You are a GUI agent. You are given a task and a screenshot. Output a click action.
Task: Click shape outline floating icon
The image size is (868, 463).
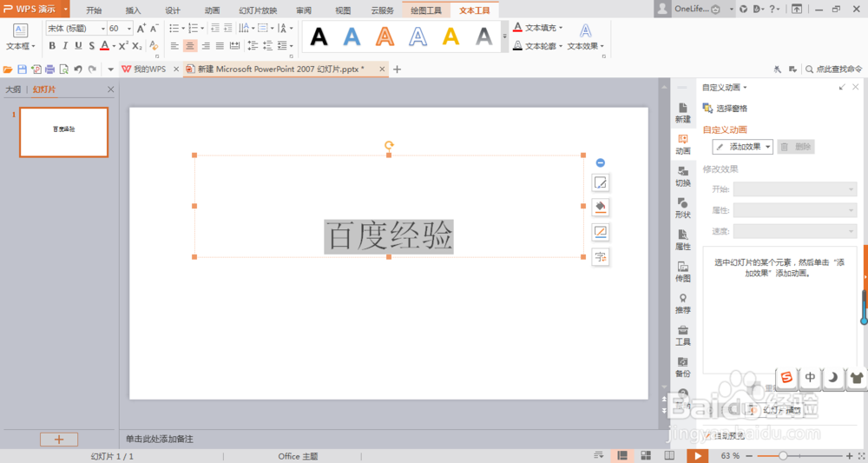tap(600, 232)
